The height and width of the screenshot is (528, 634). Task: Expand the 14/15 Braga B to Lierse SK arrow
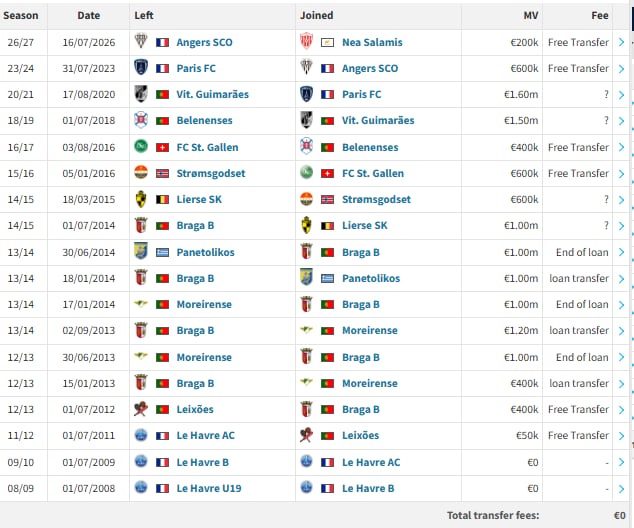point(621,226)
